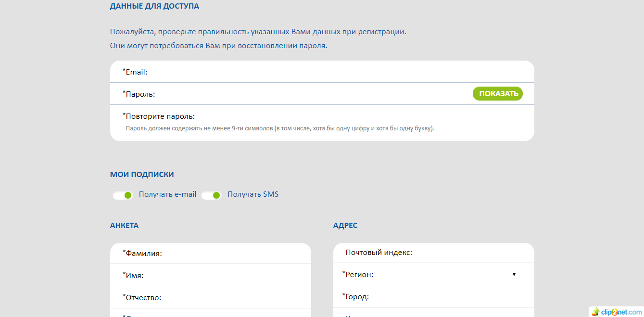Click the Получать e-mail label text
The image size is (644, 317).
pyautogui.click(x=167, y=194)
